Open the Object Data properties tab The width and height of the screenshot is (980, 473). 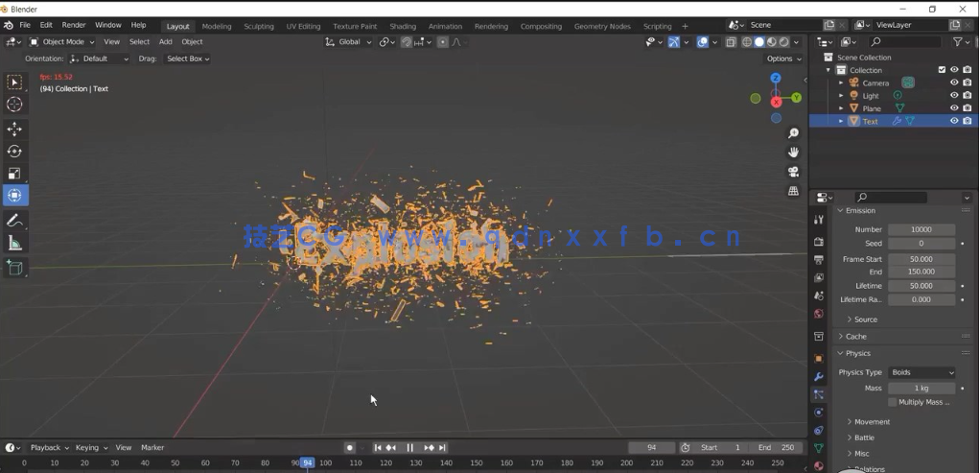819,448
